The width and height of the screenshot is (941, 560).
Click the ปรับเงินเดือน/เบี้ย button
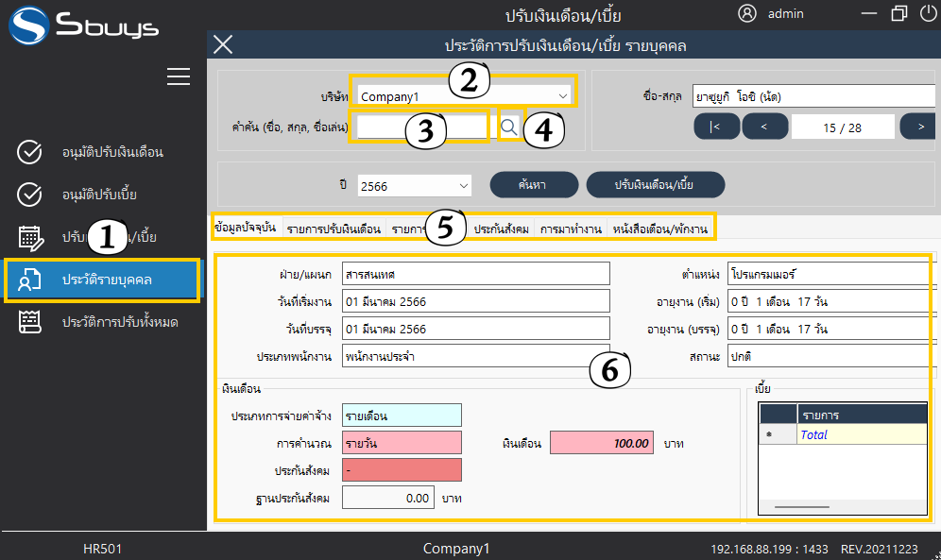(x=655, y=184)
